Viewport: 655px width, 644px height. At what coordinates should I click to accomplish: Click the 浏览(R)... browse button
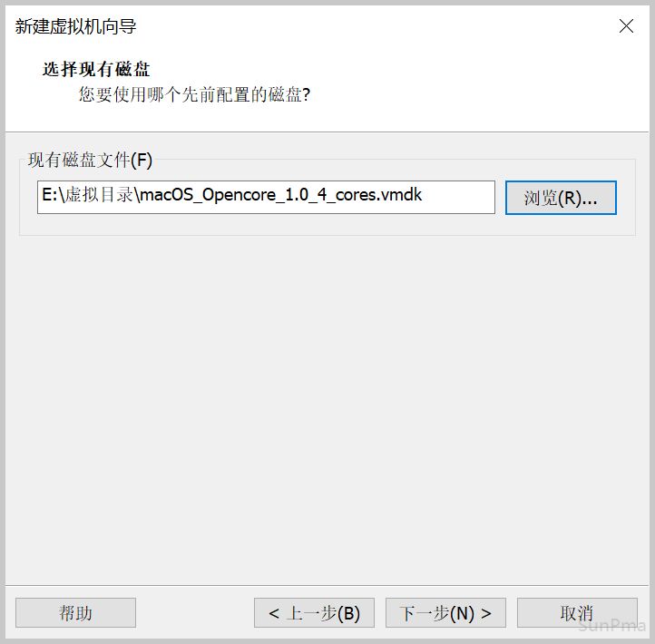(x=561, y=198)
